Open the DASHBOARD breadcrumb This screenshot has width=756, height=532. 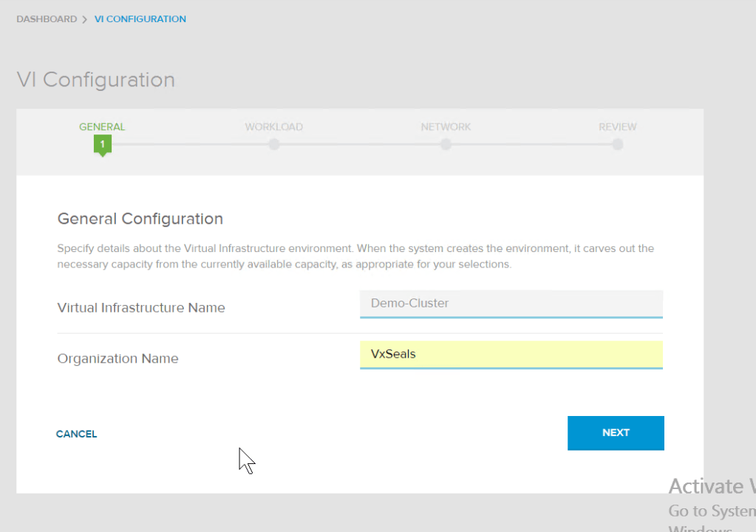[47, 18]
